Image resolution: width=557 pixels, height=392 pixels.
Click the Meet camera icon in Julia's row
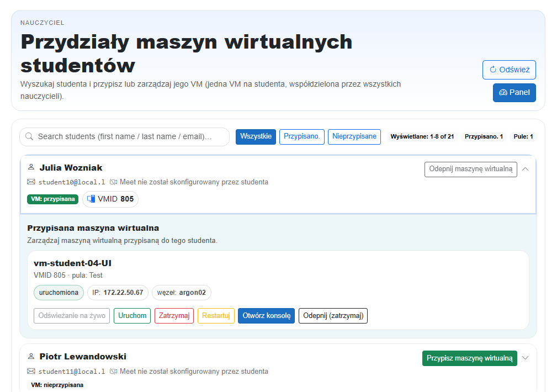pyautogui.click(x=114, y=182)
